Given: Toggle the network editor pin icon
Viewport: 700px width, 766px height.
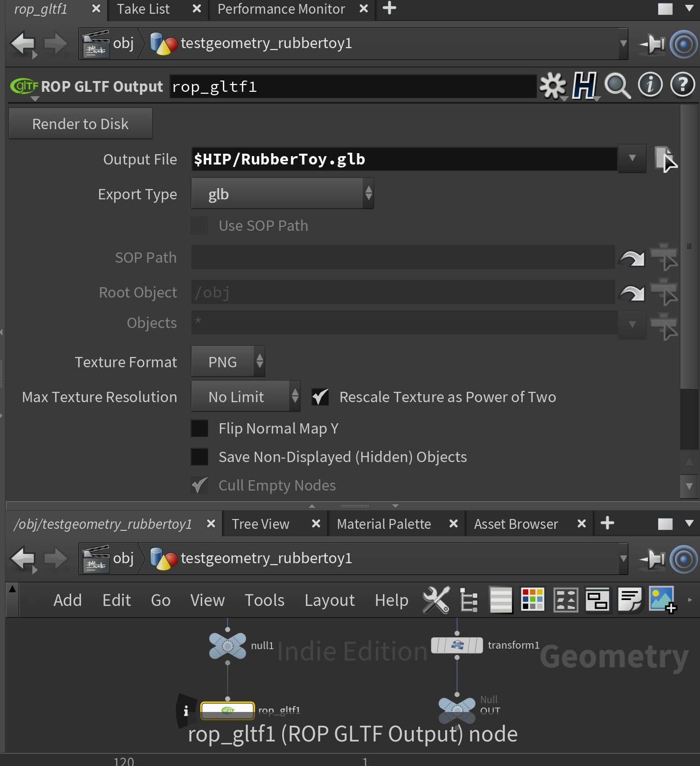Looking at the screenshot, I should [652, 559].
